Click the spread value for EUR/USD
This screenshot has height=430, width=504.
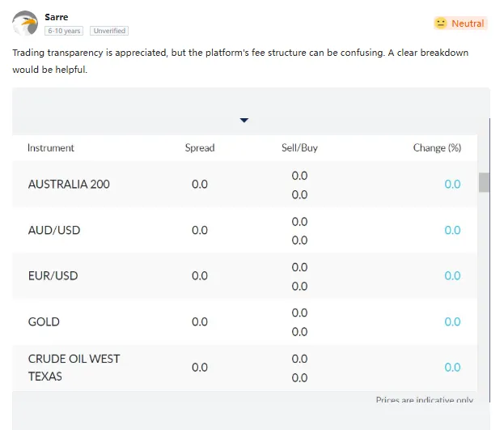pyautogui.click(x=200, y=276)
